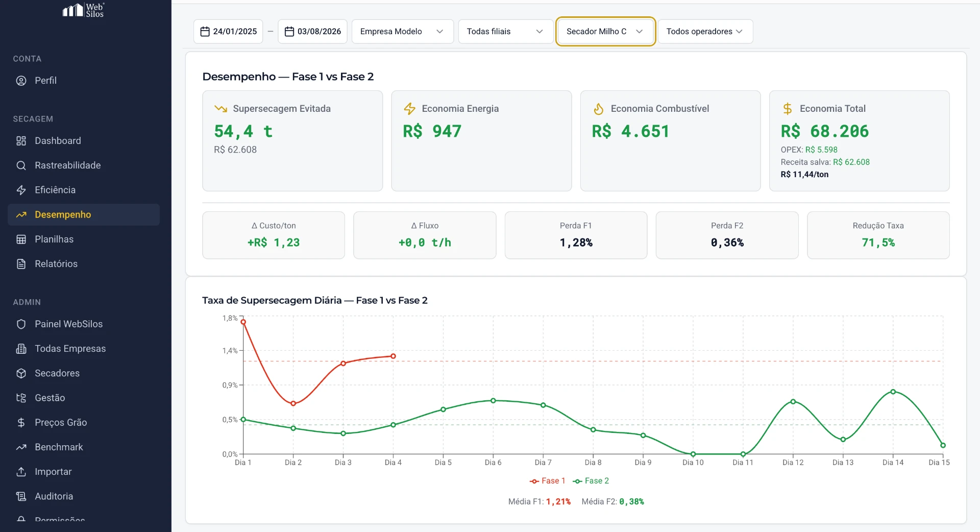Click the Benchmark trend icon
Screen dimensions: 980x532
(21, 447)
